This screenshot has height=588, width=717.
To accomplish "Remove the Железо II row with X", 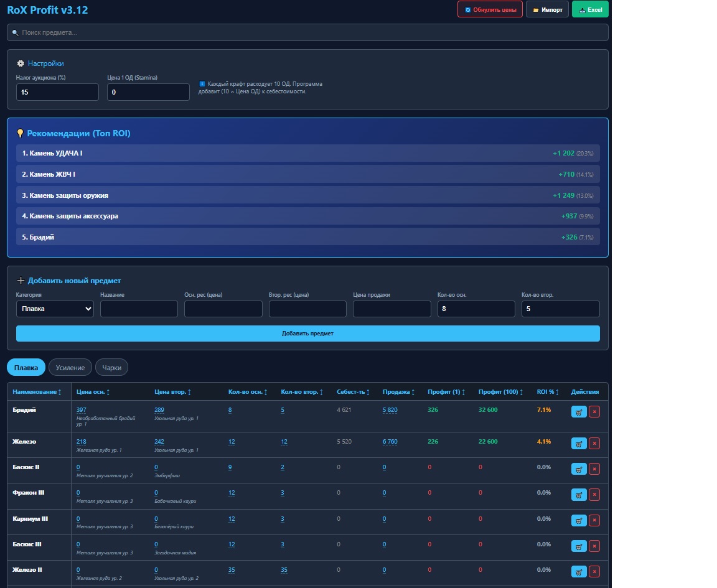I will click(594, 571).
